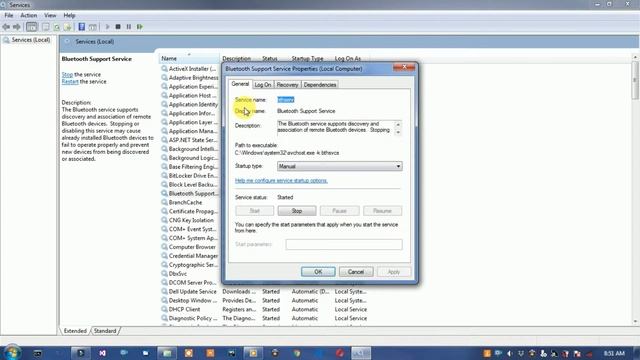Open the File menu
Viewport: 640px width, 360px height.
click(x=9, y=16)
